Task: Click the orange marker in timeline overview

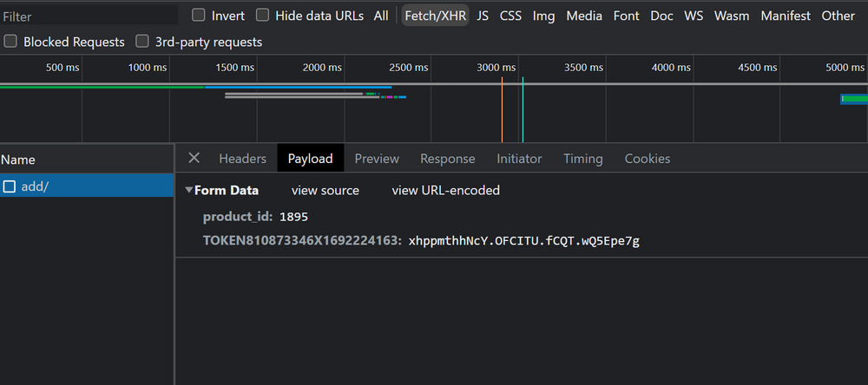Action: click(502, 108)
